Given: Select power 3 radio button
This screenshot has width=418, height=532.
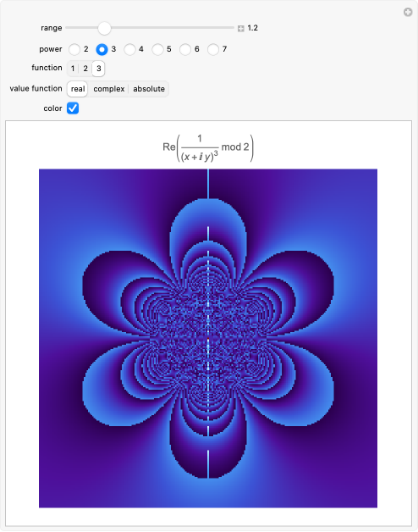Looking at the screenshot, I should [x=102, y=49].
